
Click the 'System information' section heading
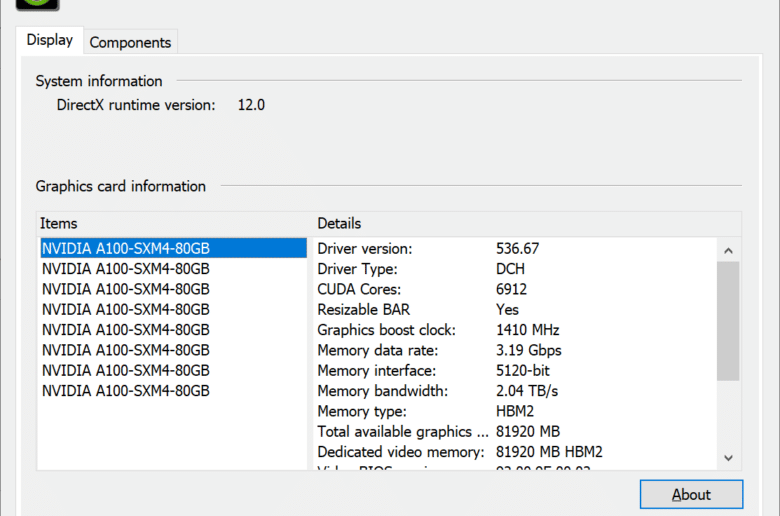click(99, 81)
